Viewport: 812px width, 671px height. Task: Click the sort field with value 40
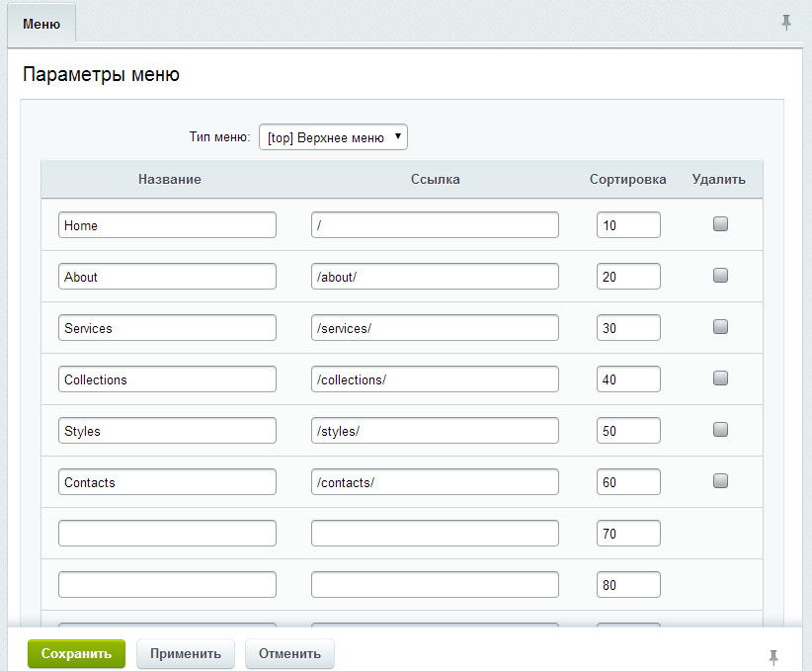tap(628, 378)
